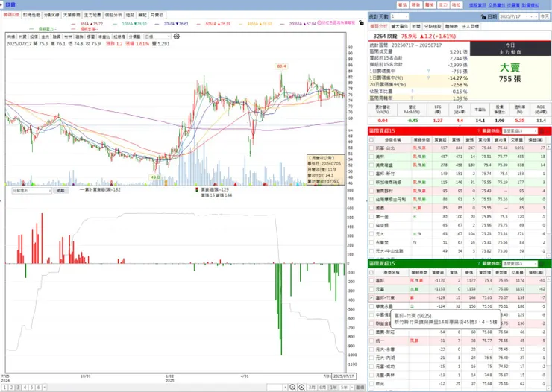Tick the checkbox for 新光 row
This screenshot has width=552, height=392.
[371, 384]
